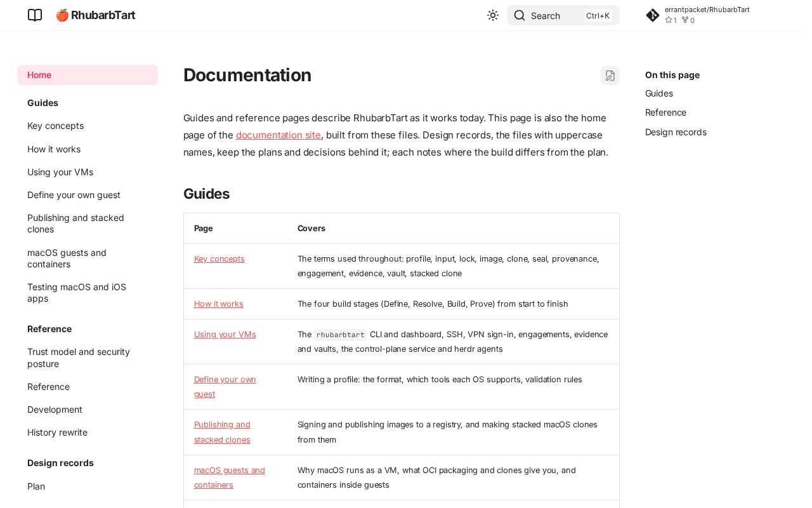The height and width of the screenshot is (508, 812).
Task: Open the Reference page under Reference section
Action: coord(48,387)
